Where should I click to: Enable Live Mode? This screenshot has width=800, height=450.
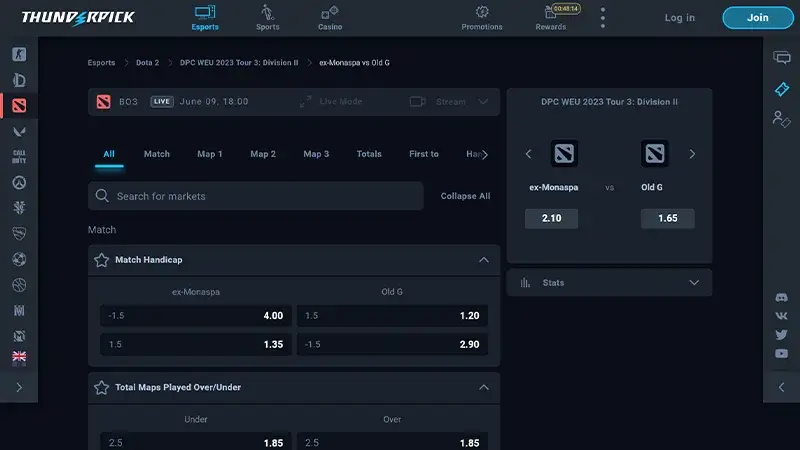(331, 102)
